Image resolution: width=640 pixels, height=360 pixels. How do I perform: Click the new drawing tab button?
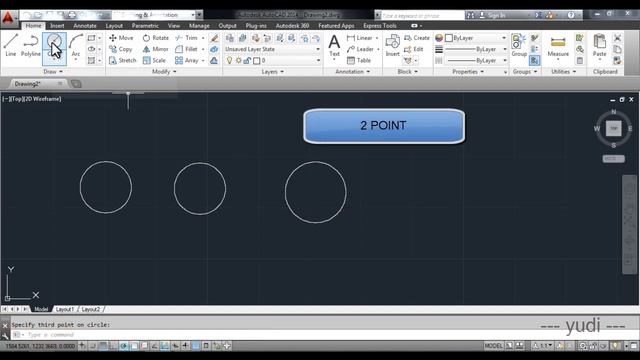click(76, 84)
